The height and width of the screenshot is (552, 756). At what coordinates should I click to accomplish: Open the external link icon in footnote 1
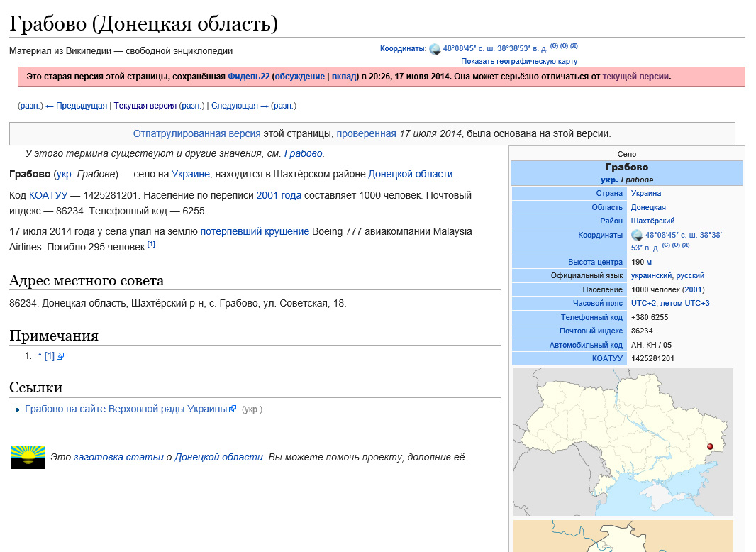pyautogui.click(x=60, y=357)
